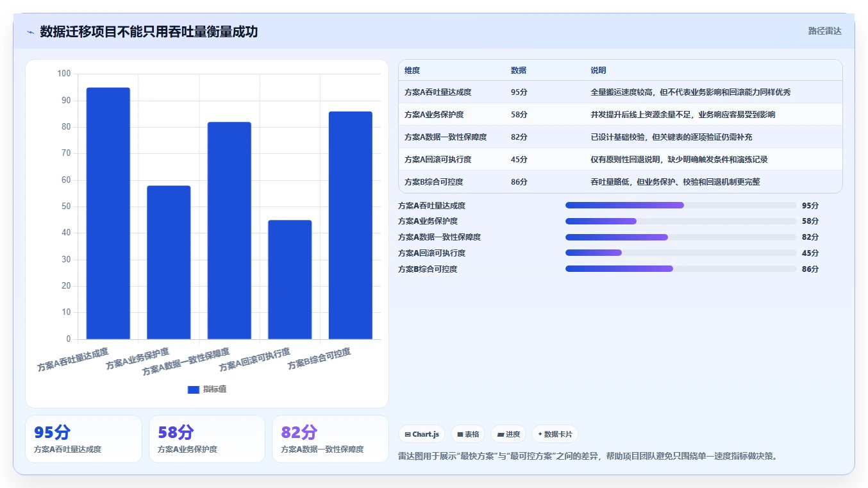
Task: Toggle the 指标值 legend entry in chart
Action: (207, 390)
